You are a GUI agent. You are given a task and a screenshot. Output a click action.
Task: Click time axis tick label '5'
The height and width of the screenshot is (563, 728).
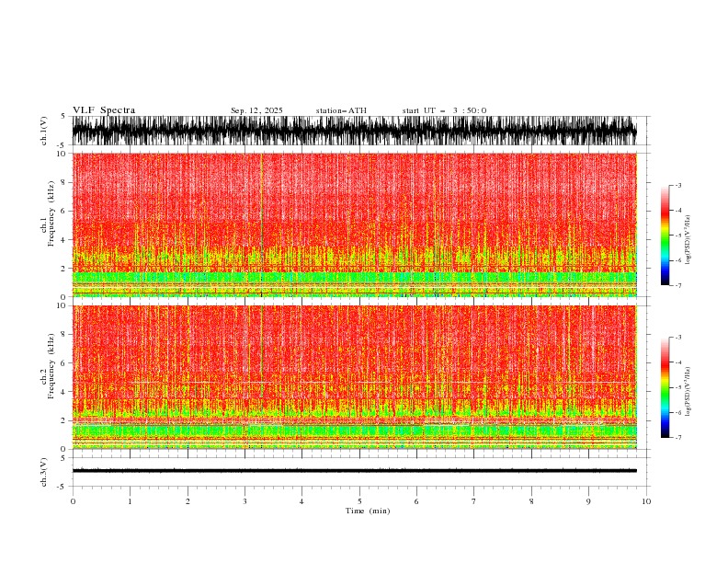(x=359, y=501)
